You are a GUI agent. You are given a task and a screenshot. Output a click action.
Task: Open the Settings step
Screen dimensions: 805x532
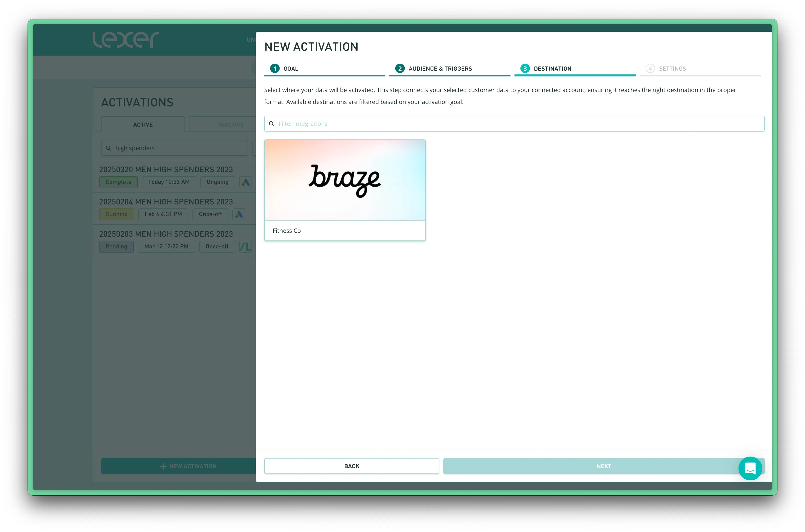pyautogui.click(x=672, y=68)
